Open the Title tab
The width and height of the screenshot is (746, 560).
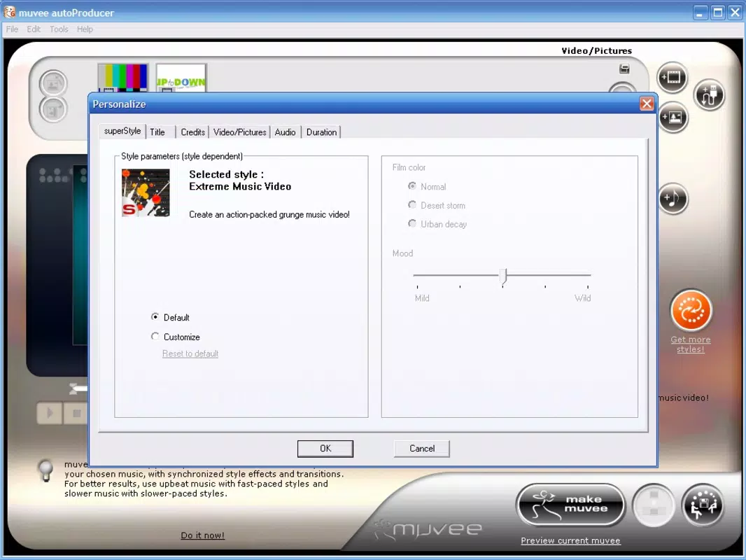point(157,132)
